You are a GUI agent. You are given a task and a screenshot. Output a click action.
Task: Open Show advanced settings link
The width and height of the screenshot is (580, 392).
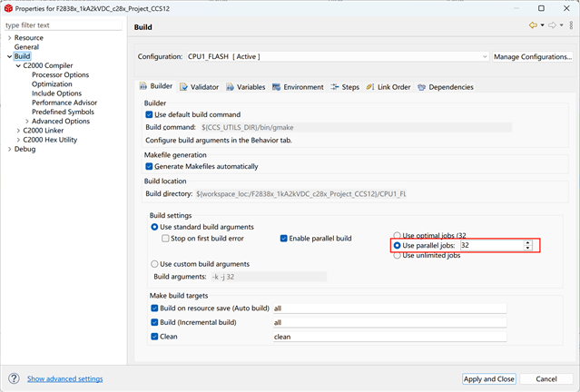coord(65,378)
